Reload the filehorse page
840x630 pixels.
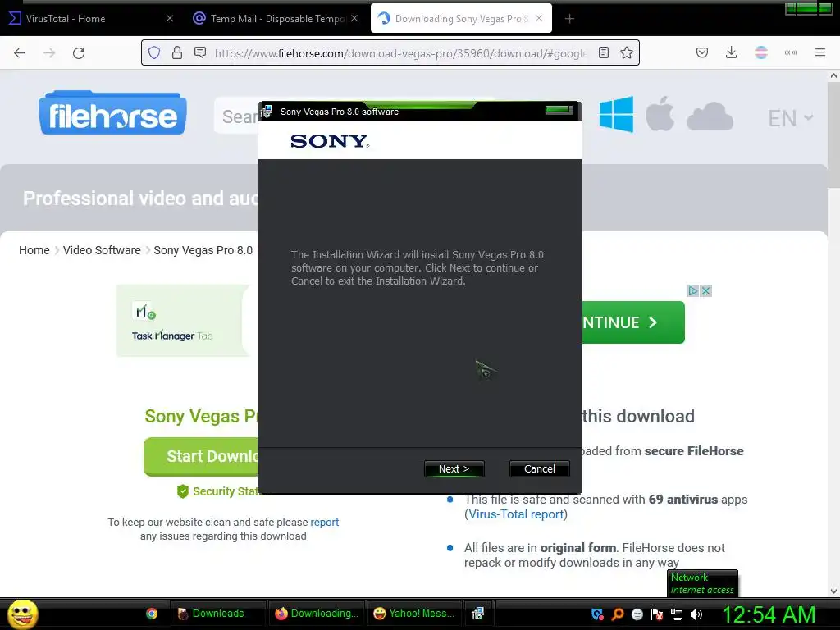[79, 52]
